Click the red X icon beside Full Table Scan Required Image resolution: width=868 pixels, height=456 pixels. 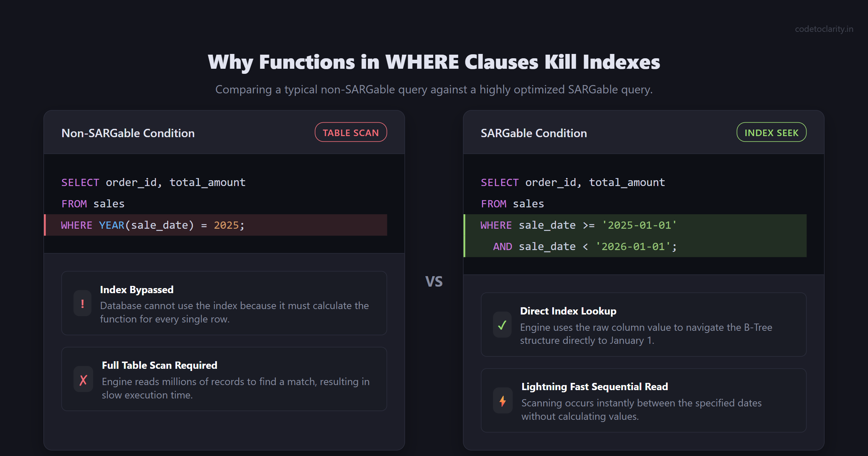click(83, 380)
